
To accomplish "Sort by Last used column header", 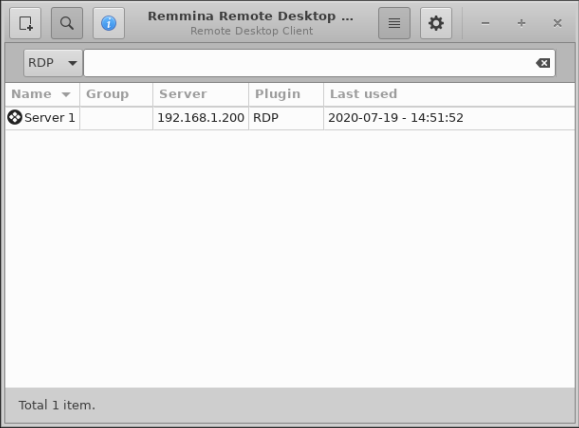I will pyautogui.click(x=449, y=94).
